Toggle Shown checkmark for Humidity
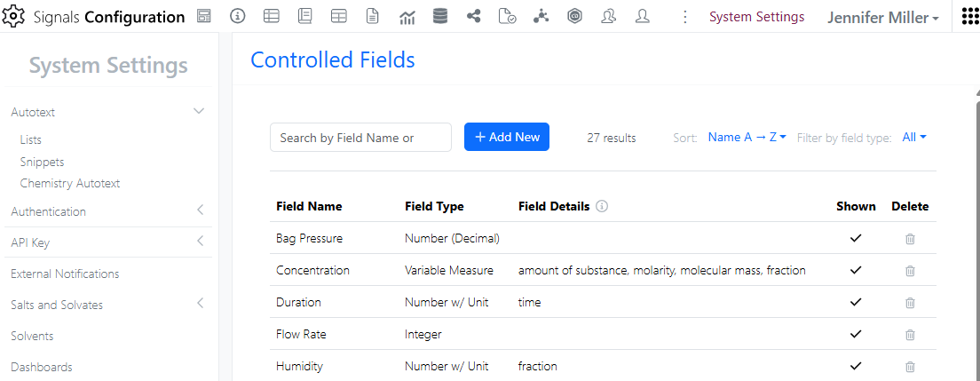Screen dimensions: 980x381 point(857,366)
